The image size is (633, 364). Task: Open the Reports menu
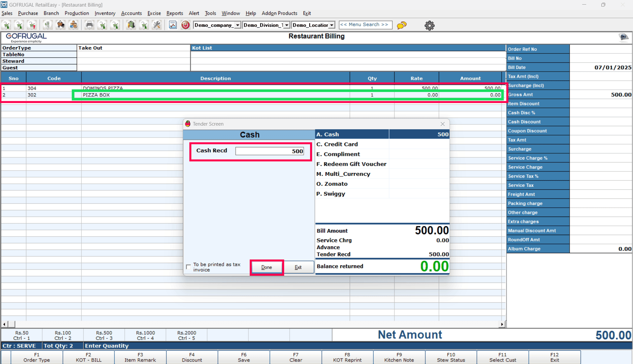coord(174,13)
